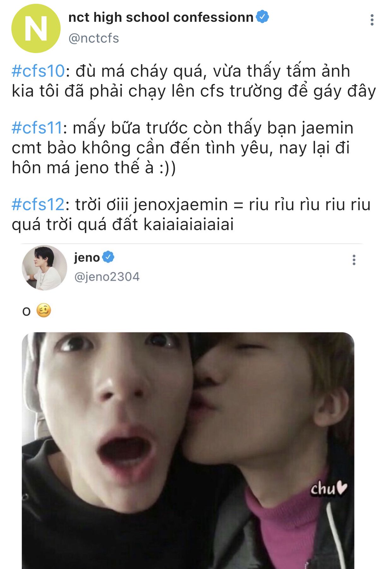Open the three-dot menu of jeno's quoted tweet
This screenshot has height=569, width=392.
click(354, 260)
